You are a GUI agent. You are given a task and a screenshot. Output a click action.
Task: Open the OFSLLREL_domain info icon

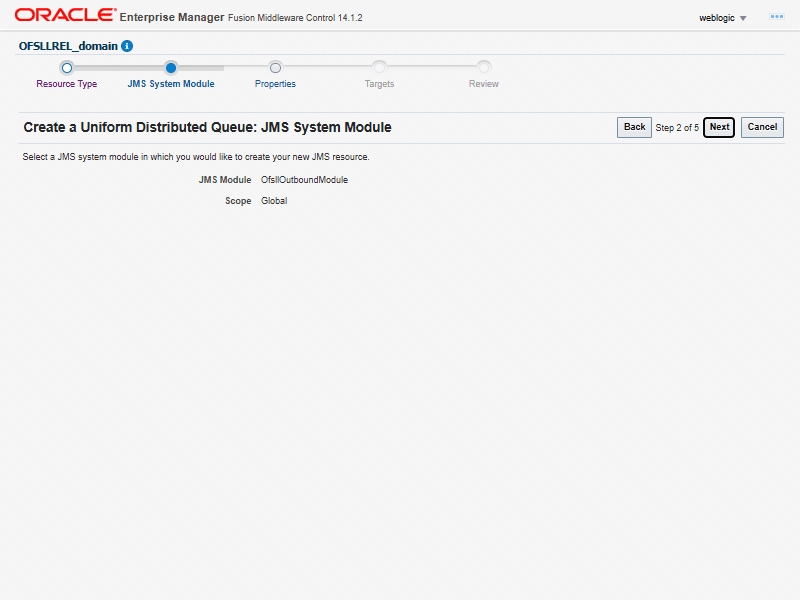coord(127,46)
